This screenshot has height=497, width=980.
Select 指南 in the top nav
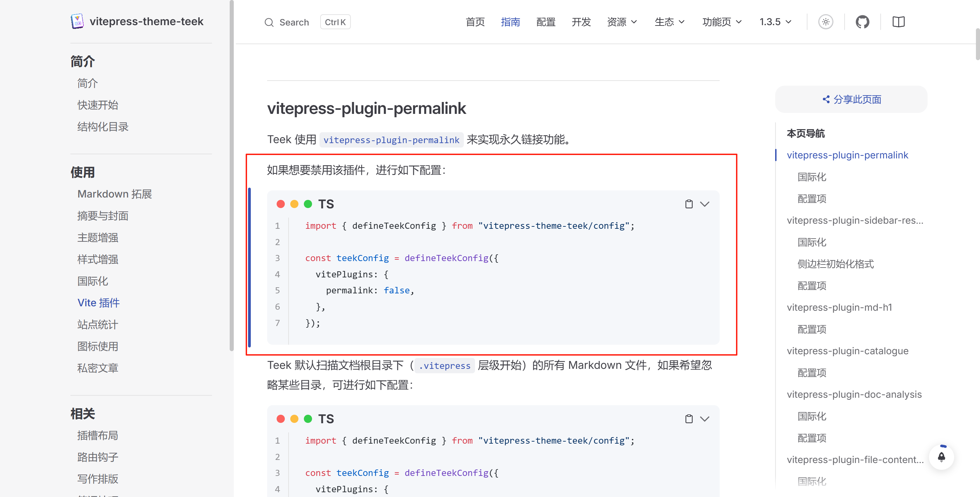510,22
